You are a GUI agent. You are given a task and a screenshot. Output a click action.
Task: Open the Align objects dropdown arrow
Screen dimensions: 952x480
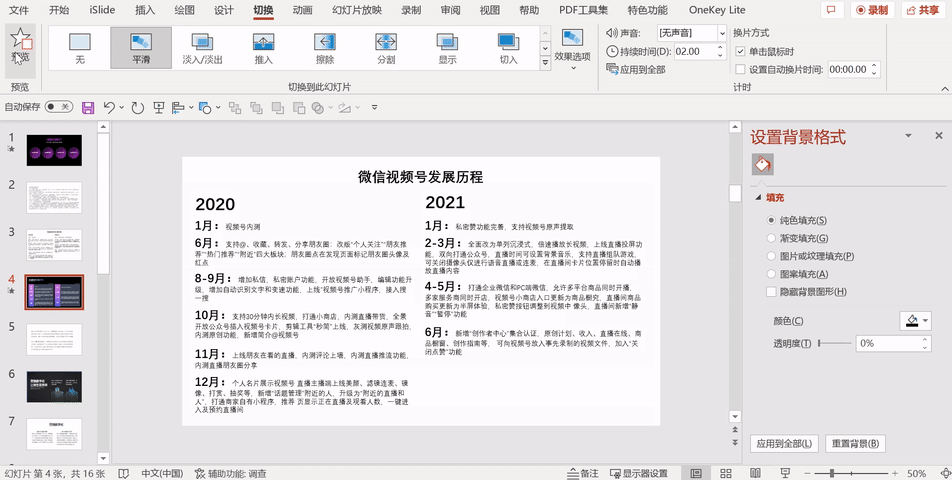191,107
